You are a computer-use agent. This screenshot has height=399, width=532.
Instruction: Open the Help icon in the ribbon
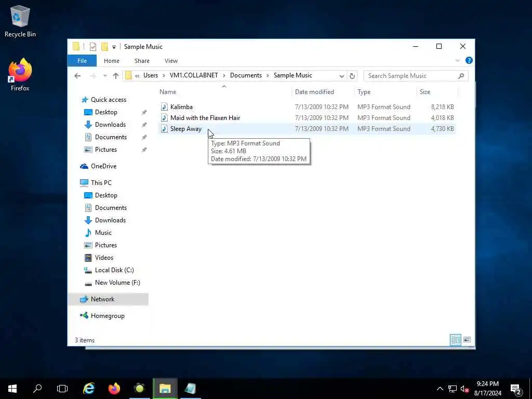469,60
